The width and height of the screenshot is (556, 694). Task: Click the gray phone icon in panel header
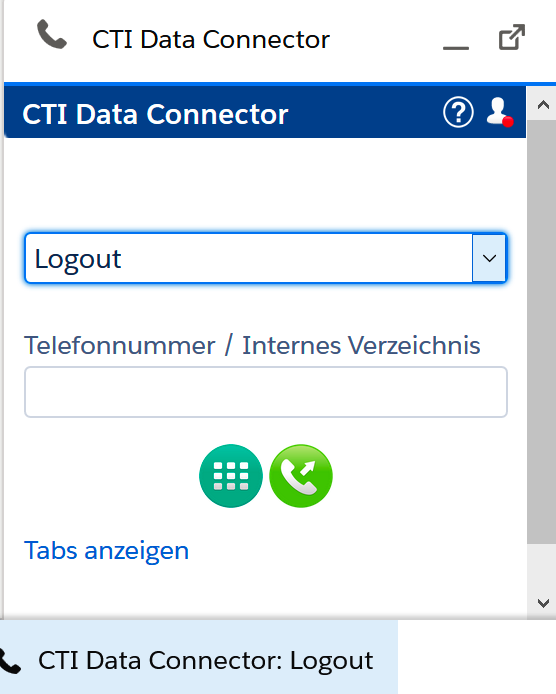52,34
